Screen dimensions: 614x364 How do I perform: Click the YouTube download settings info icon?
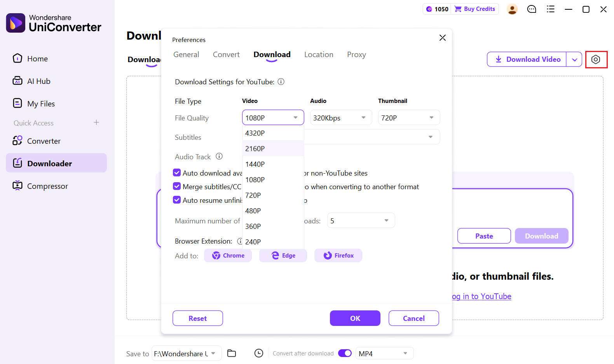point(281,82)
